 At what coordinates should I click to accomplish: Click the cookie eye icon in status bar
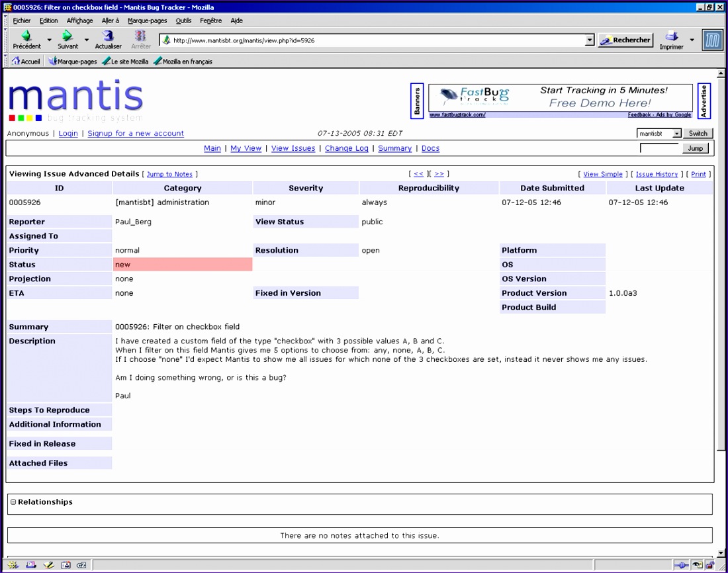(x=698, y=565)
